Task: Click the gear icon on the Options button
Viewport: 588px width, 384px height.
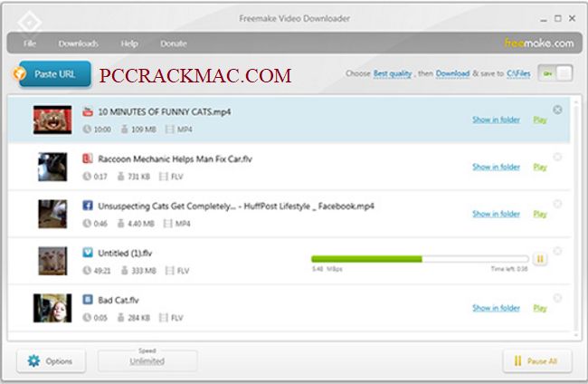Action: click(x=33, y=361)
